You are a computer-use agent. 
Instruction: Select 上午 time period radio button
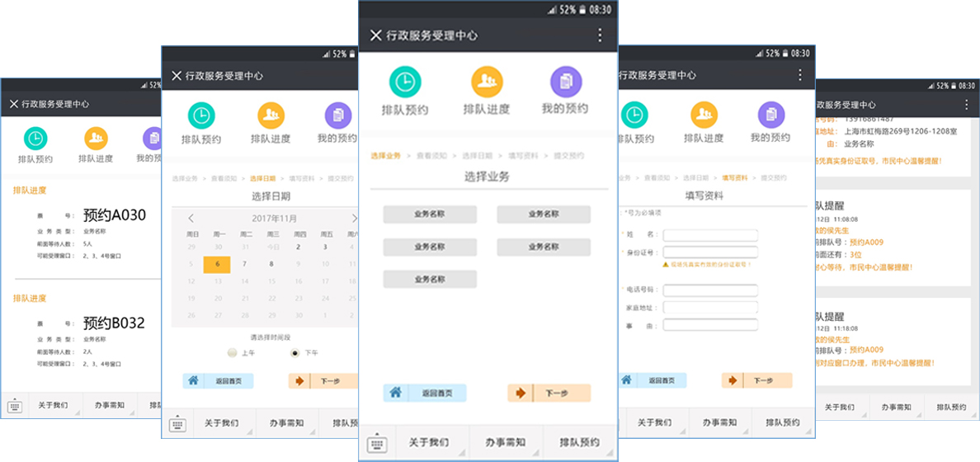click(232, 352)
